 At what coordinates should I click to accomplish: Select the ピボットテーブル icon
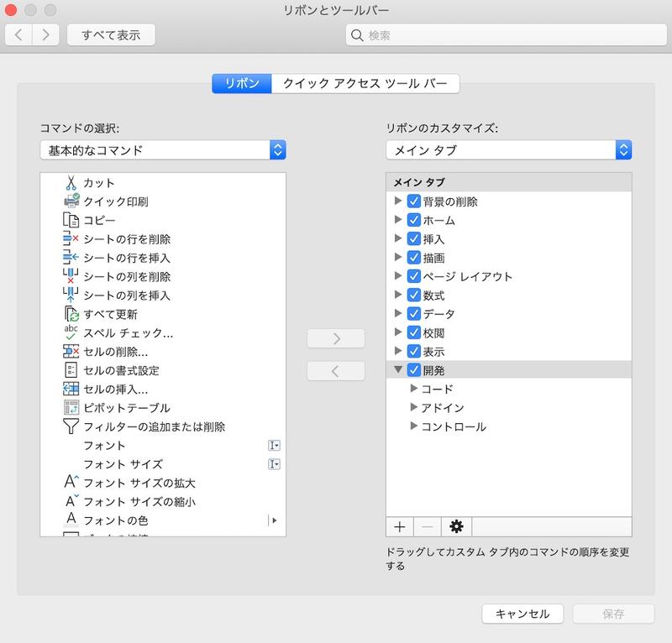(71, 408)
